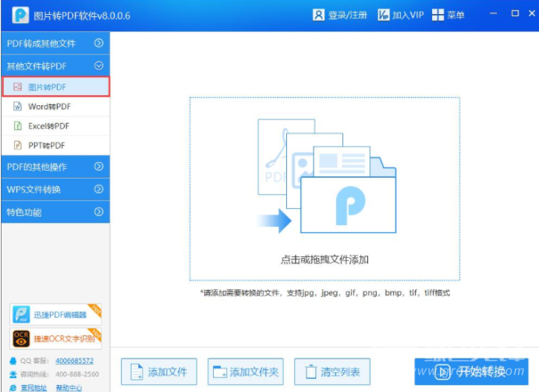Click the OCR eye logo icon

(x=21, y=338)
